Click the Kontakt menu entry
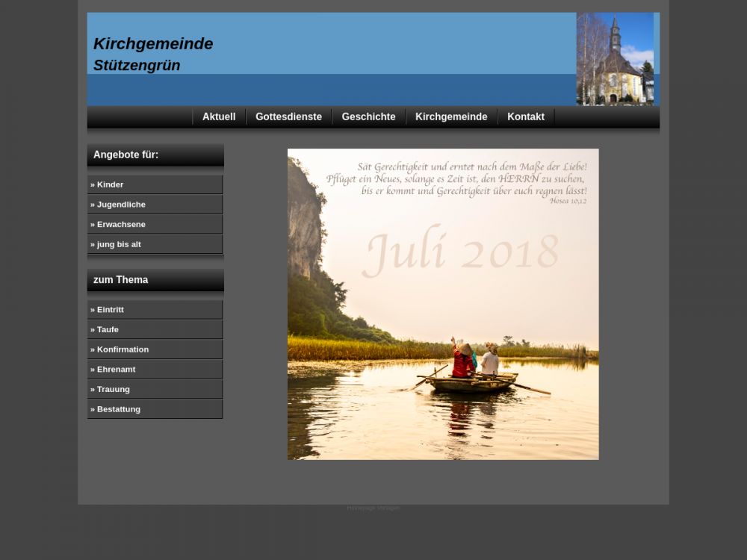Image resolution: width=747 pixels, height=560 pixels. pos(525,116)
